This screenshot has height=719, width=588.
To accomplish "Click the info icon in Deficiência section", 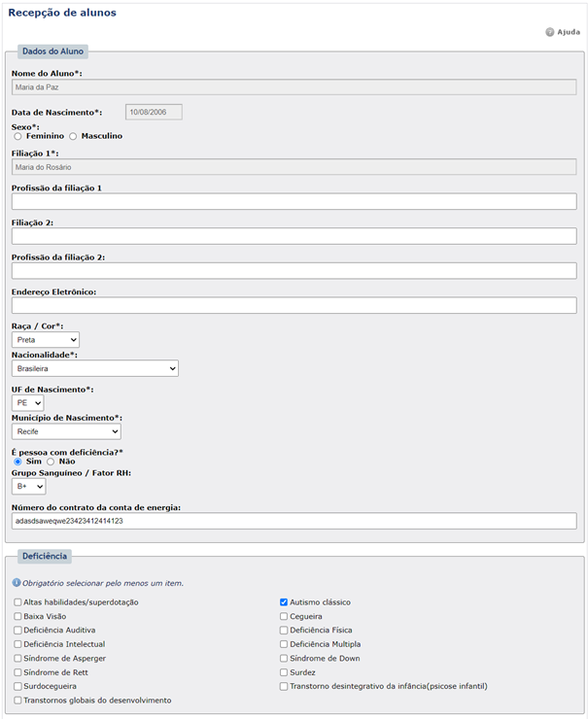I will click(17, 583).
